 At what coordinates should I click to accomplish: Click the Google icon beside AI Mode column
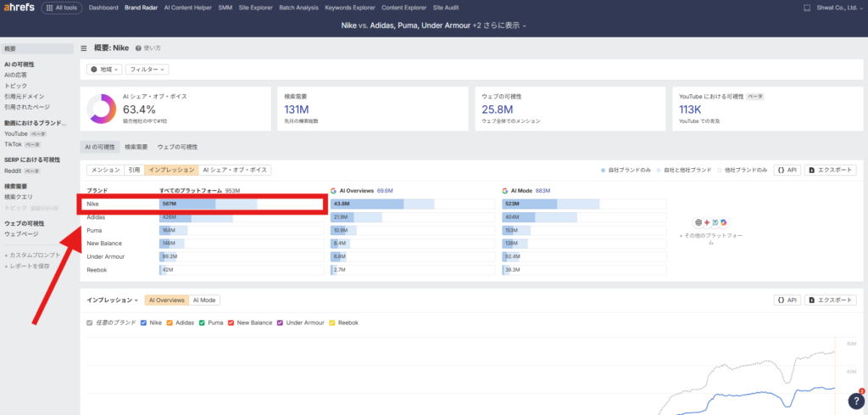click(504, 191)
